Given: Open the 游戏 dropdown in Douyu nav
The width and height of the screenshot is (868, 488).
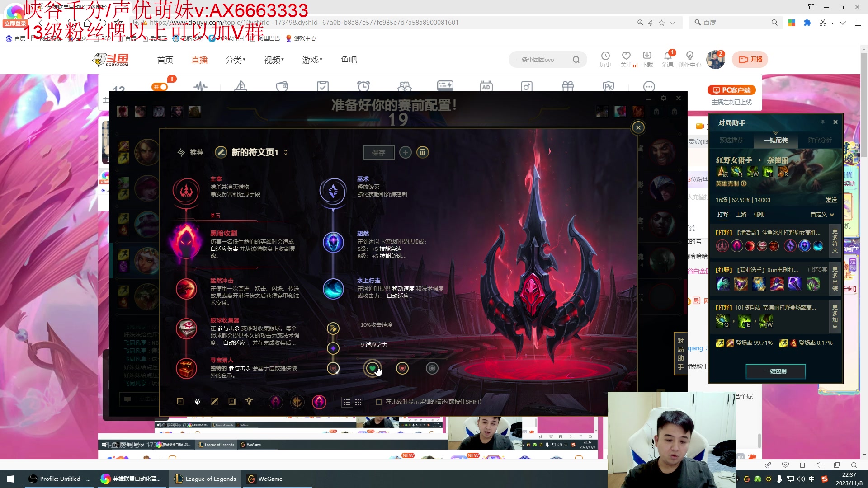Looking at the screenshot, I should (312, 60).
